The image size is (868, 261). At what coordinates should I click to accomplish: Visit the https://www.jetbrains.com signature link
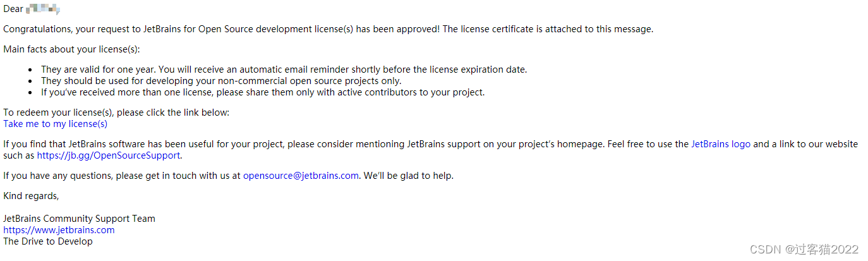click(59, 230)
